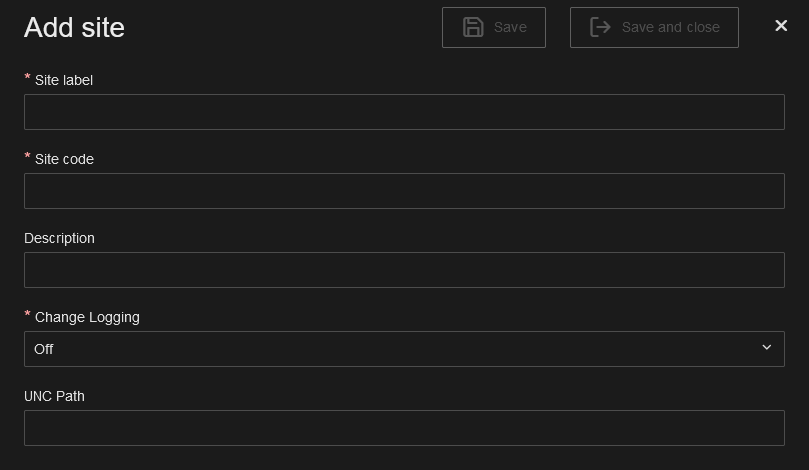Click the Add site dialog heading
Viewport: 809px width, 470px height.
74,27
